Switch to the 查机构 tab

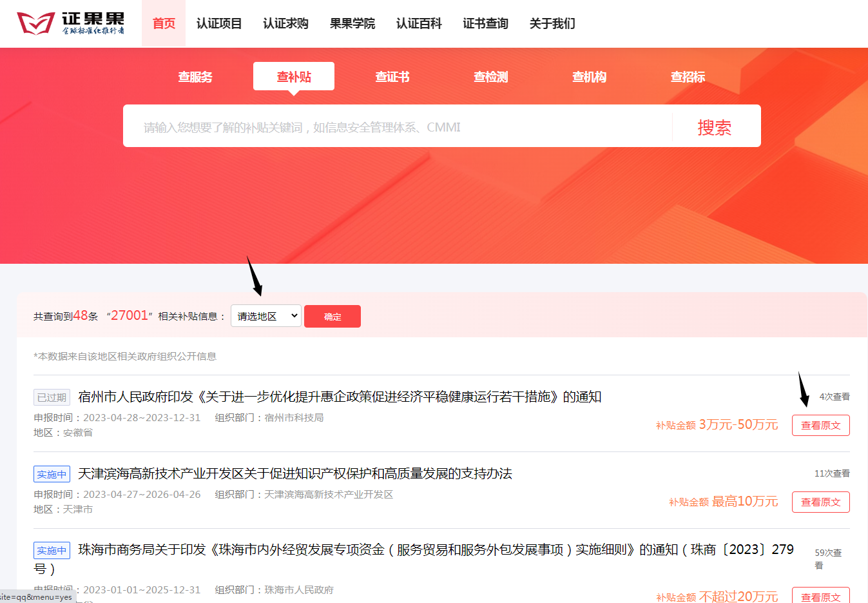click(590, 77)
